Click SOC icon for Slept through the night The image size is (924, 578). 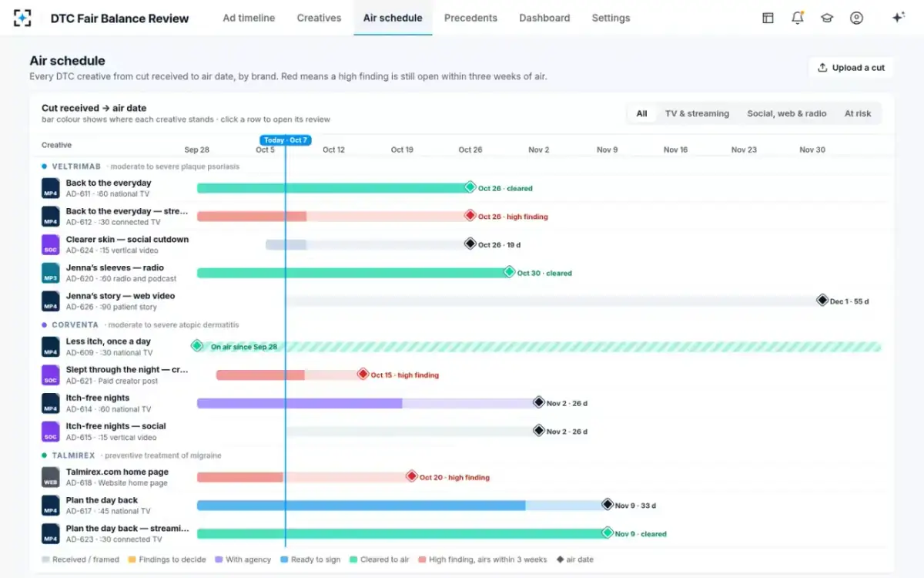(x=50, y=375)
